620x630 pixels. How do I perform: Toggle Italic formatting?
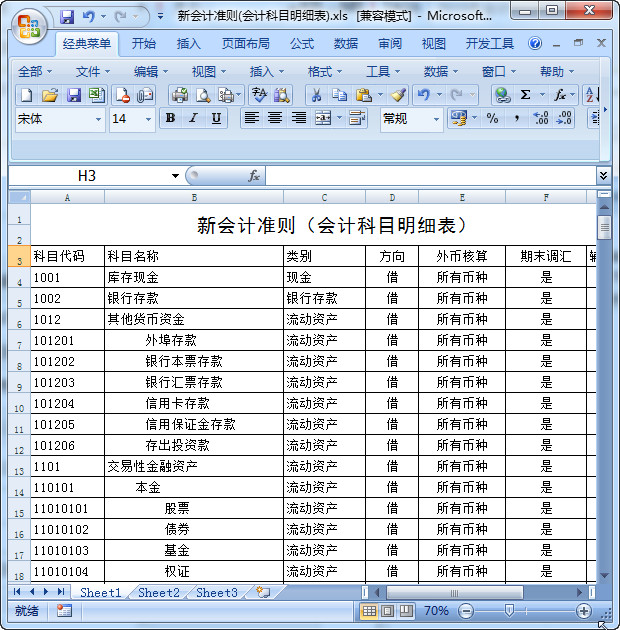(x=193, y=118)
